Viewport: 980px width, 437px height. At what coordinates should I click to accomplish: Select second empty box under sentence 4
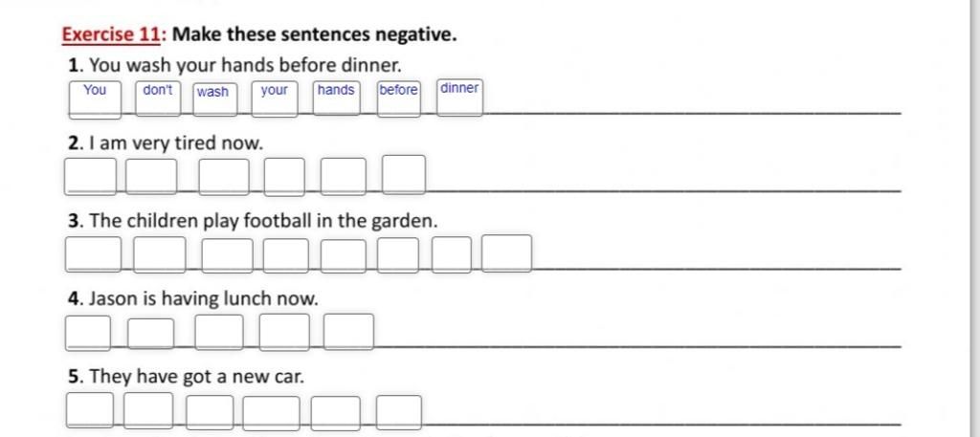(150, 334)
